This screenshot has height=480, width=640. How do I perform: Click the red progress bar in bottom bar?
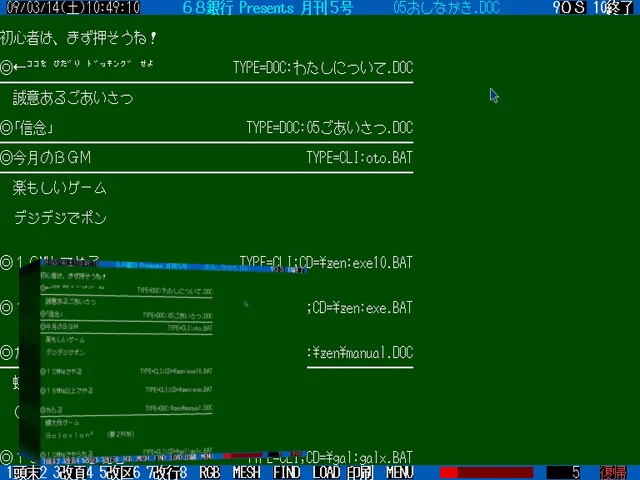pos(487,473)
